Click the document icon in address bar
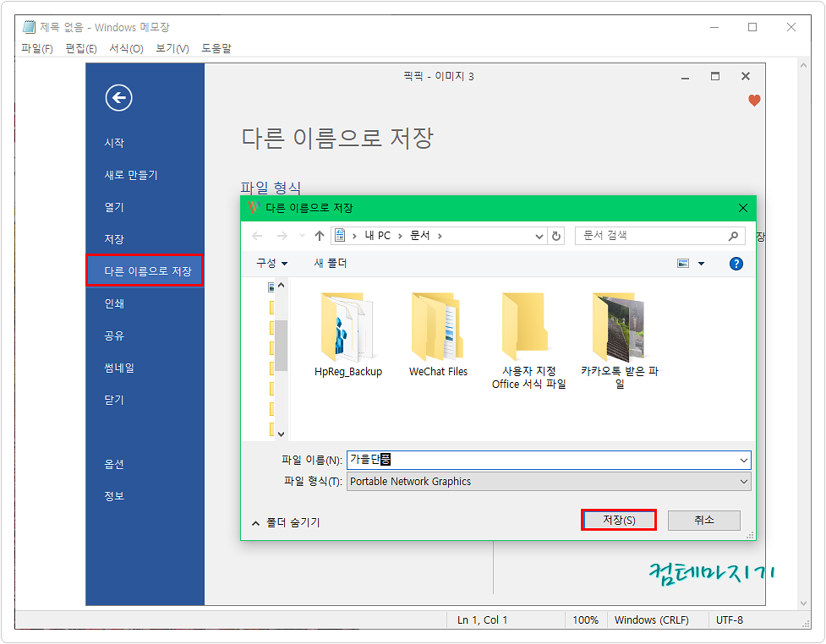826x644 pixels. click(x=341, y=236)
